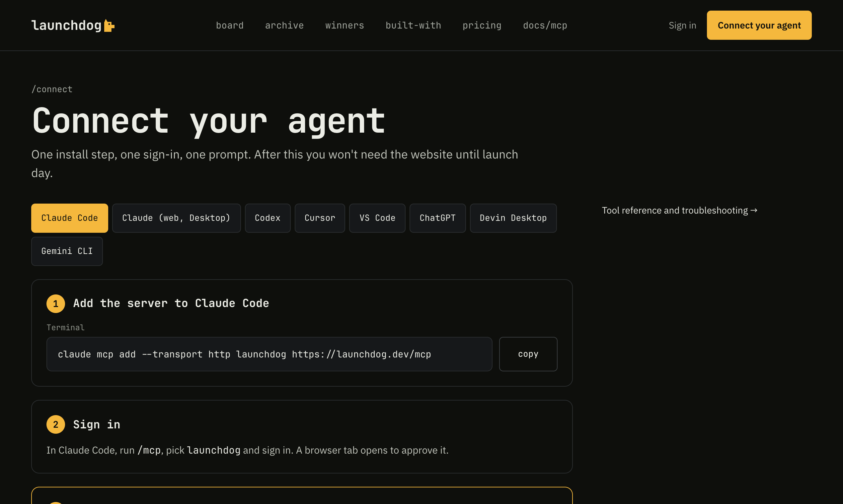Click the Sign in link
The height and width of the screenshot is (504, 843).
(682, 26)
